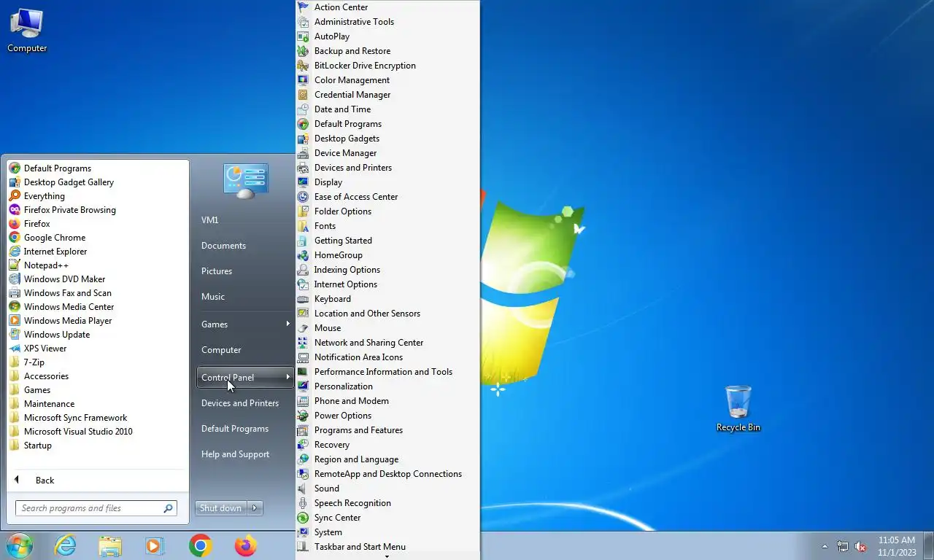Expand the Games submenu arrow
Viewport: 934px width, 560px height.
coord(288,324)
